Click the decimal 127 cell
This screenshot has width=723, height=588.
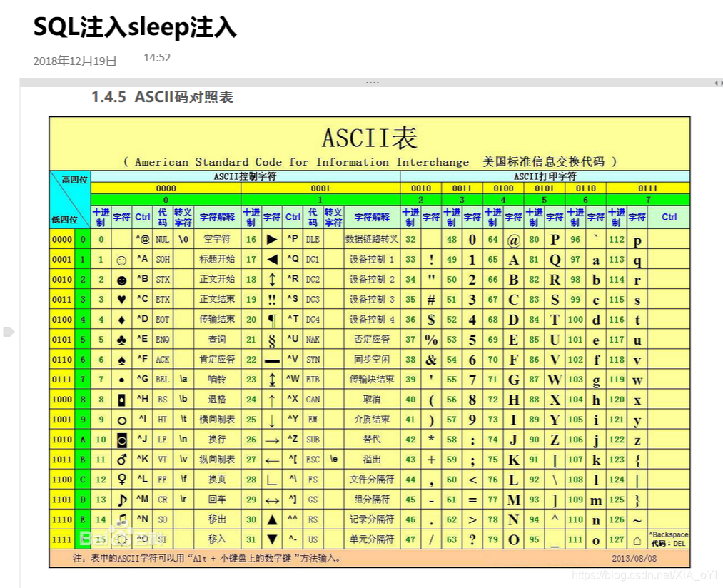tap(617, 539)
